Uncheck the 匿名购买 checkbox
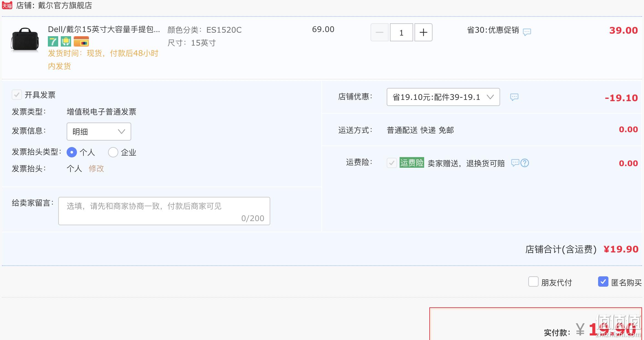 603,282
